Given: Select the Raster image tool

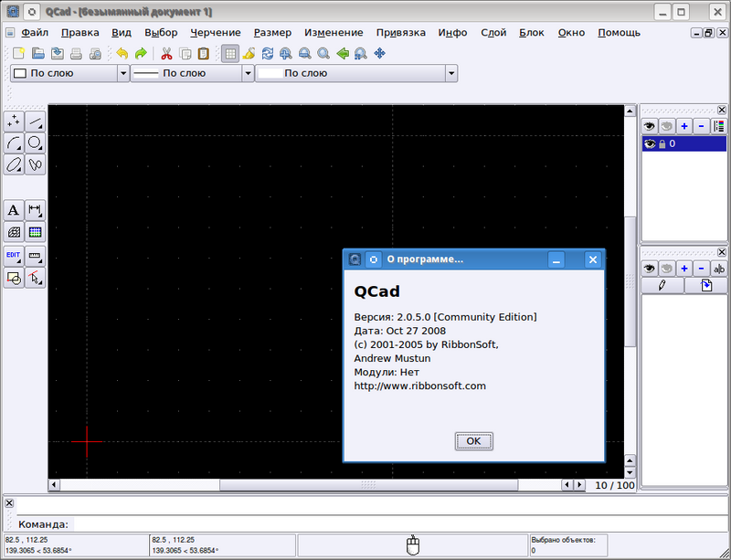Looking at the screenshot, I should [35, 231].
